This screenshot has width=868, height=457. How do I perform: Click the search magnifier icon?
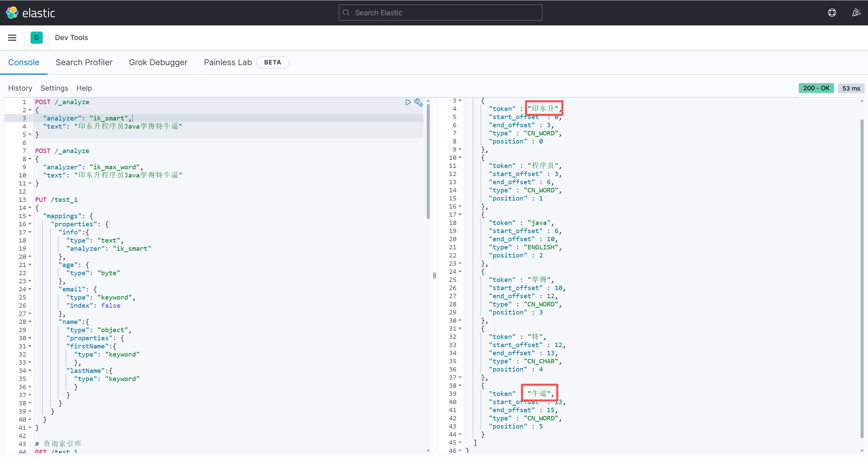click(x=346, y=13)
